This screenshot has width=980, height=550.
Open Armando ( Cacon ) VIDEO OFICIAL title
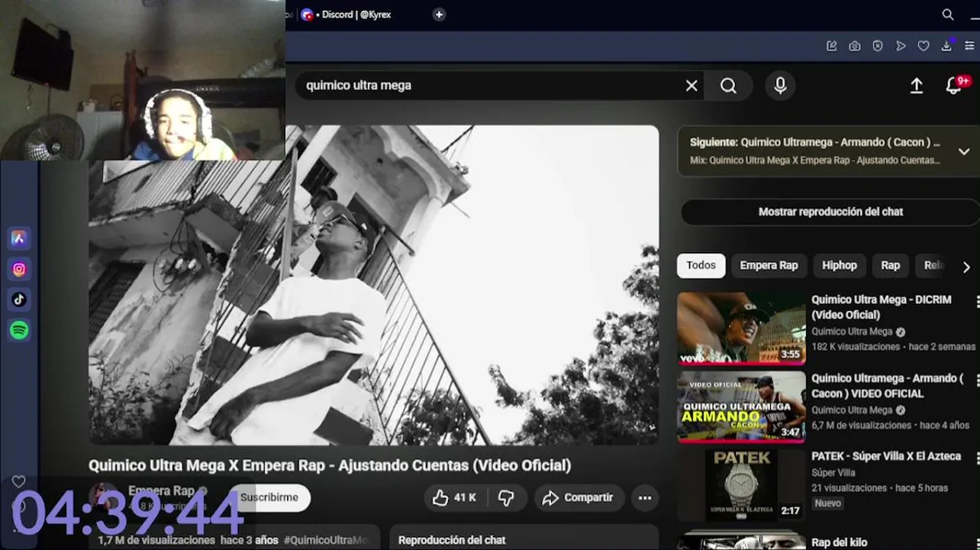click(x=887, y=386)
